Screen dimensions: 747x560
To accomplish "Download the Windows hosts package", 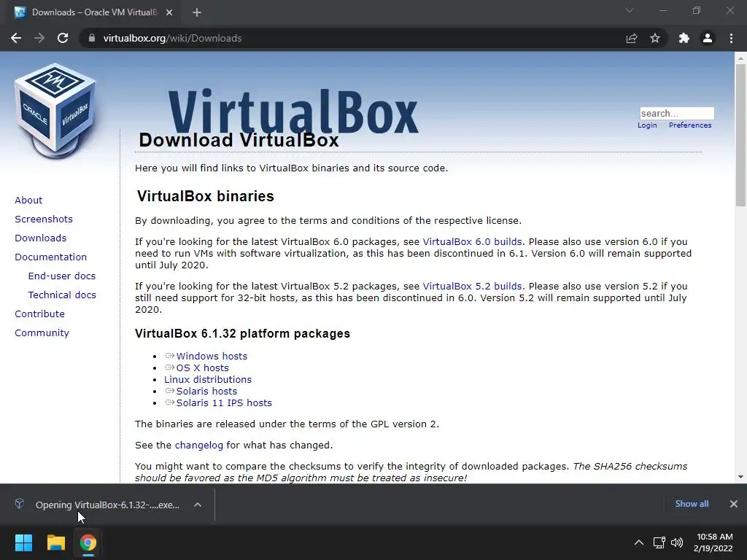I will pyautogui.click(x=212, y=356).
